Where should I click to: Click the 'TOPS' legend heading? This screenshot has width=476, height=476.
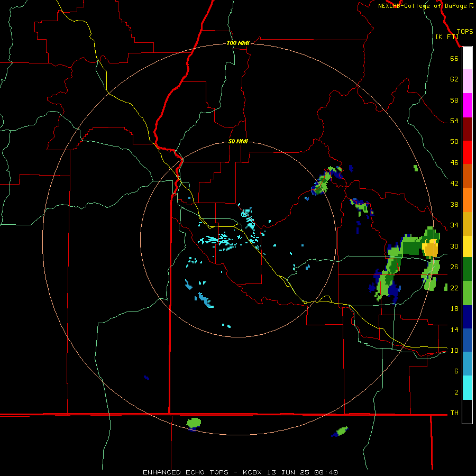point(465,32)
